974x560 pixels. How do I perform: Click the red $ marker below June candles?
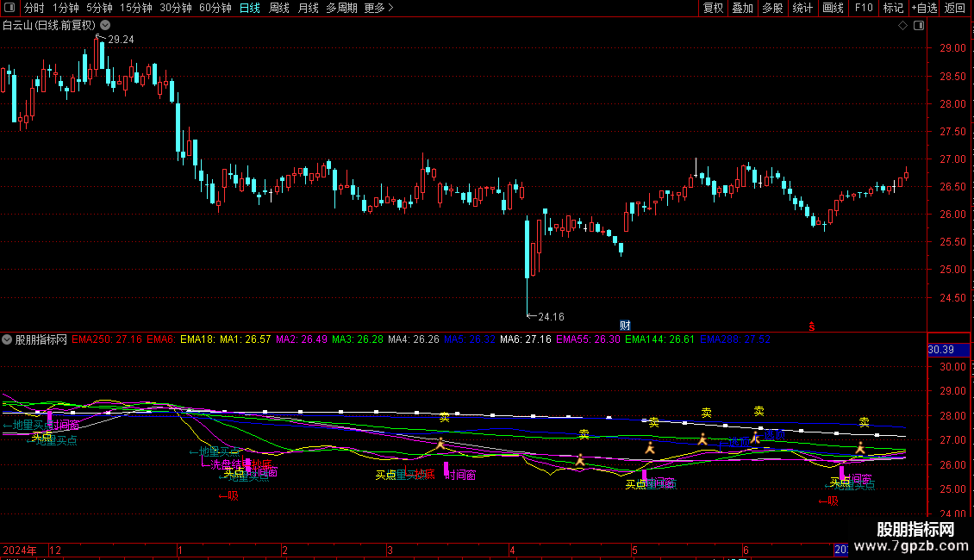pos(811,327)
